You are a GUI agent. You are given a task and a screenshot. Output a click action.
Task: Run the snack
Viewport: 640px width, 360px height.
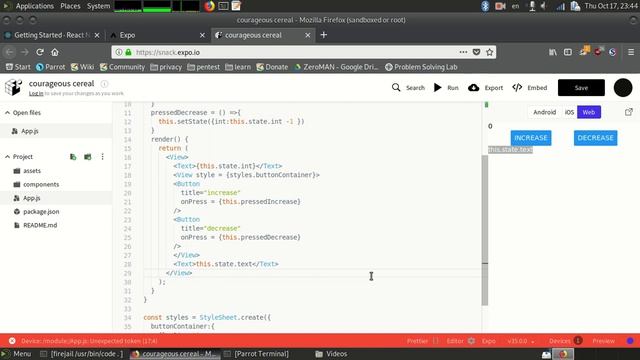point(446,88)
